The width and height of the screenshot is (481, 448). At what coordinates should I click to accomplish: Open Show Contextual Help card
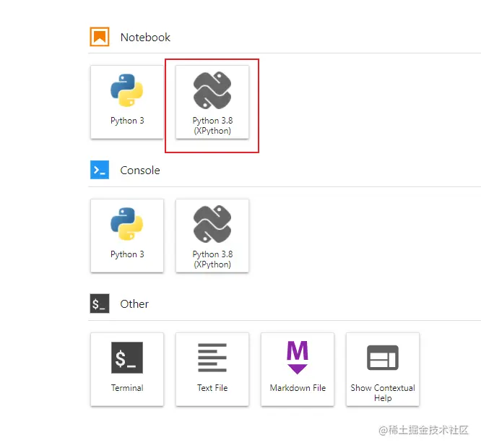(383, 369)
